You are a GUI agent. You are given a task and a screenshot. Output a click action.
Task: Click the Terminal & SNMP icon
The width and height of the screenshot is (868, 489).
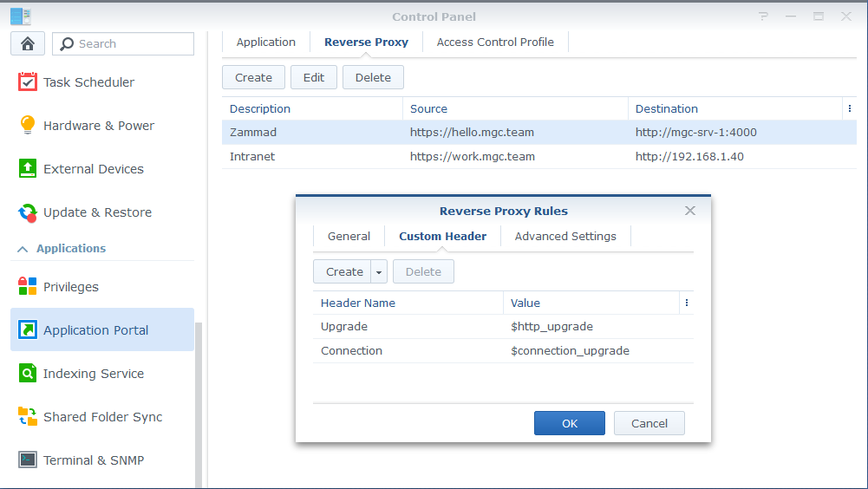pos(28,460)
